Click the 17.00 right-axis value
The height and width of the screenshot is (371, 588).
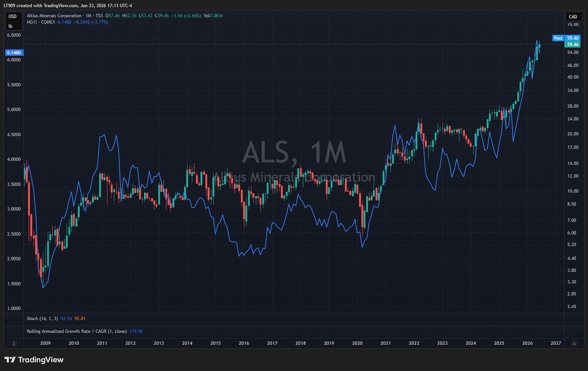pos(573,147)
